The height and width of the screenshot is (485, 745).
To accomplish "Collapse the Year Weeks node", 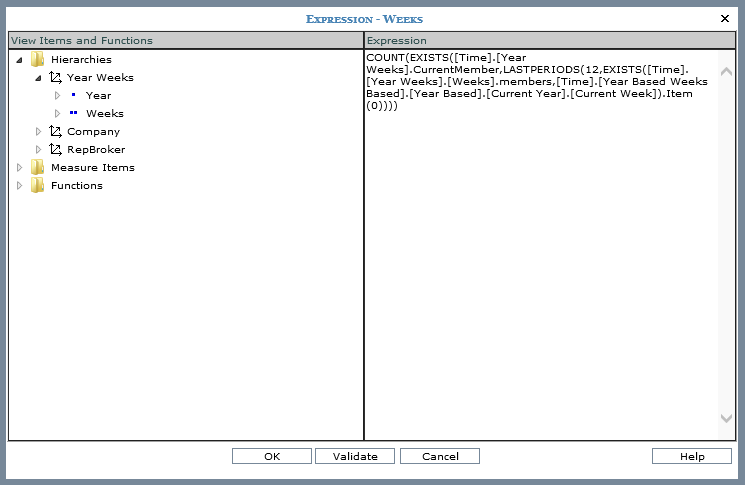I will click(38, 78).
